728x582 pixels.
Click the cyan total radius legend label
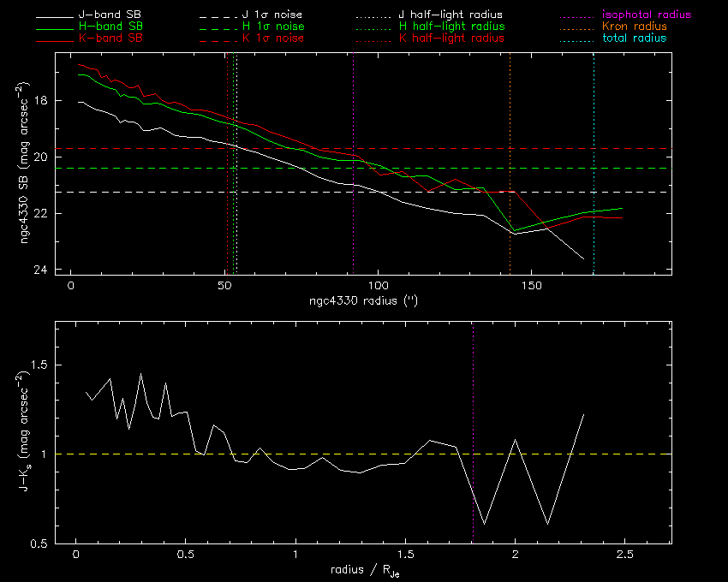tap(634, 39)
